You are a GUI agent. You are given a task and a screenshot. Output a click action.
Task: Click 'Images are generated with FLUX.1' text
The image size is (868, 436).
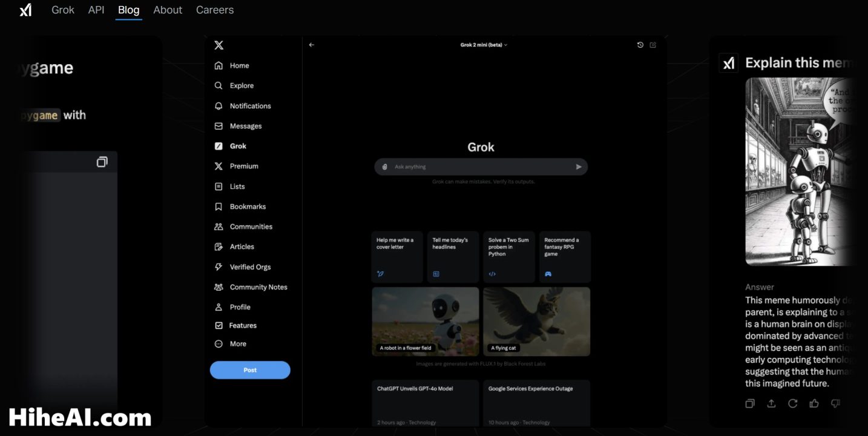(x=481, y=364)
